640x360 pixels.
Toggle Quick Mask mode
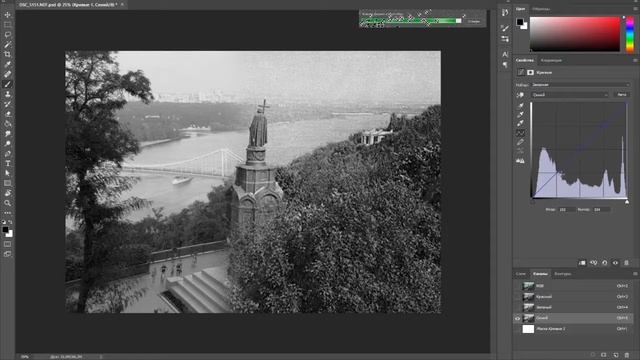pyautogui.click(x=7, y=244)
